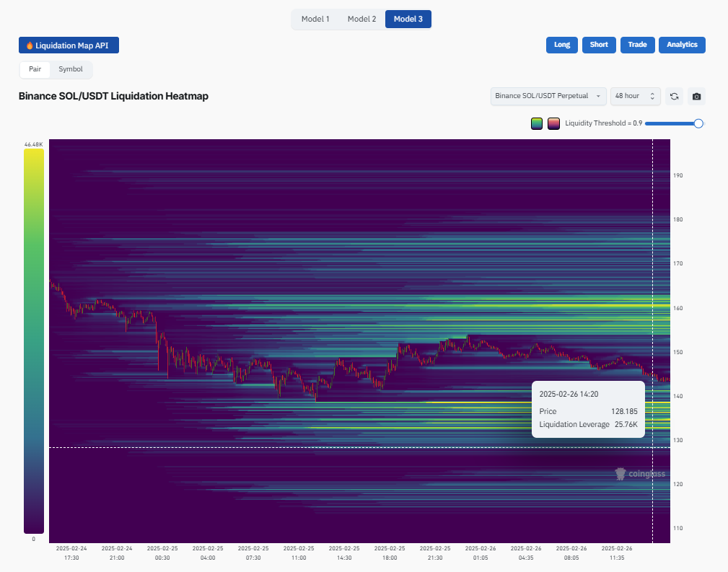Click the Short button

point(599,45)
